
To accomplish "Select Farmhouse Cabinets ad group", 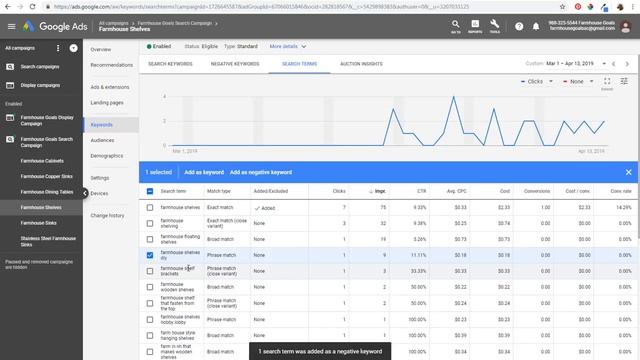I will click(x=42, y=161).
